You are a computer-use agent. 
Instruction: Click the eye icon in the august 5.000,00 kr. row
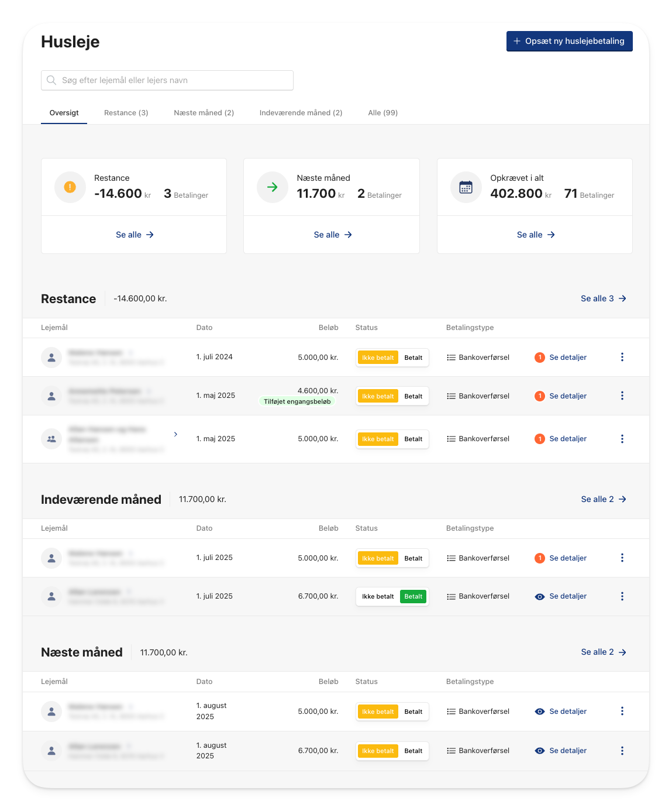pyautogui.click(x=540, y=712)
